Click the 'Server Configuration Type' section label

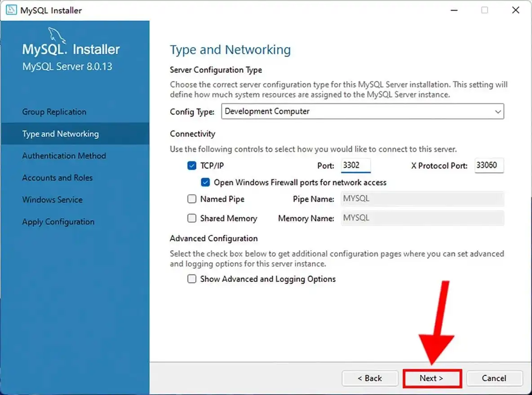pyautogui.click(x=216, y=70)
